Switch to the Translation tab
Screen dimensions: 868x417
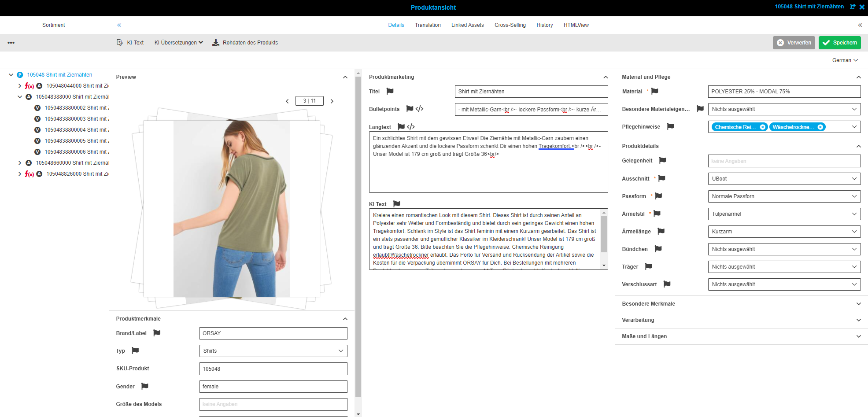(428, 25)
